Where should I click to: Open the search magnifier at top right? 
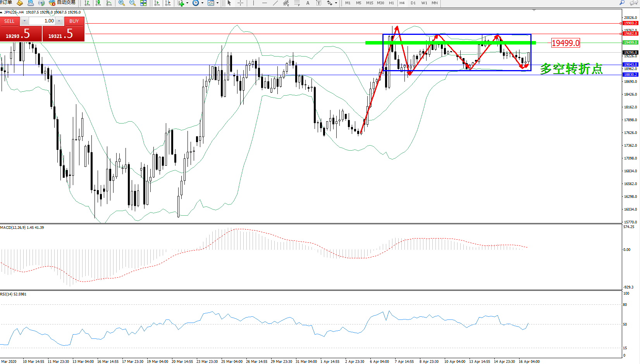click(x=622, y=3)
